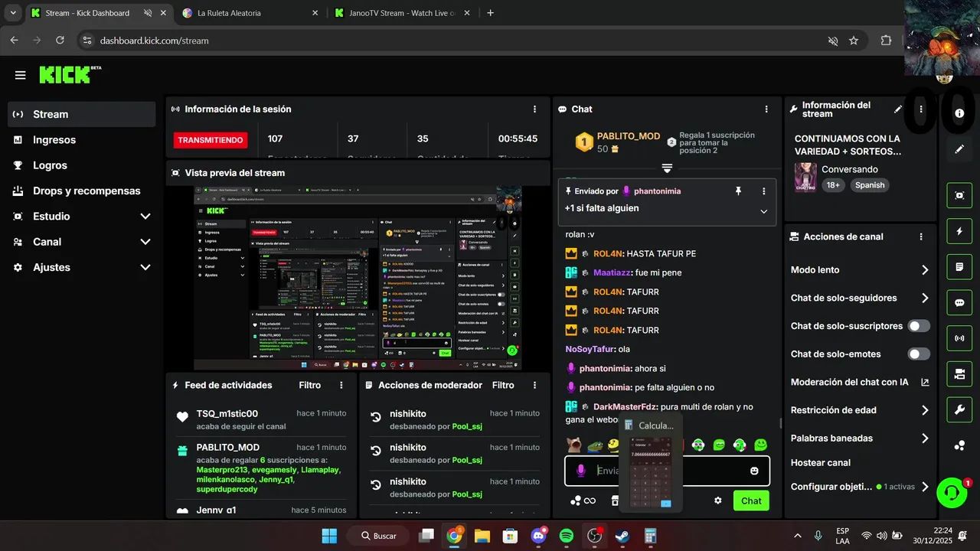This screenshot has height=551, width=980.
Task: Click Filtro in Feed de actividades
Action: [x=310, y=385]
